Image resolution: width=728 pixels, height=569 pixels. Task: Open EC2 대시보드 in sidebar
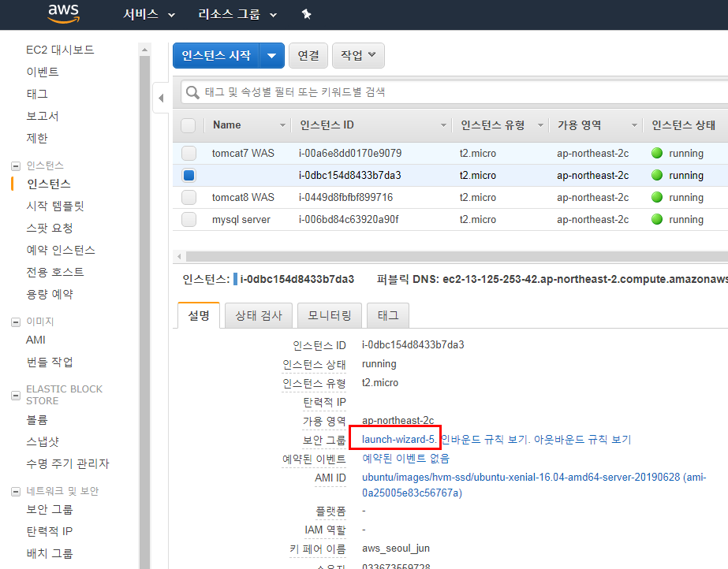[x=60, y=50]
